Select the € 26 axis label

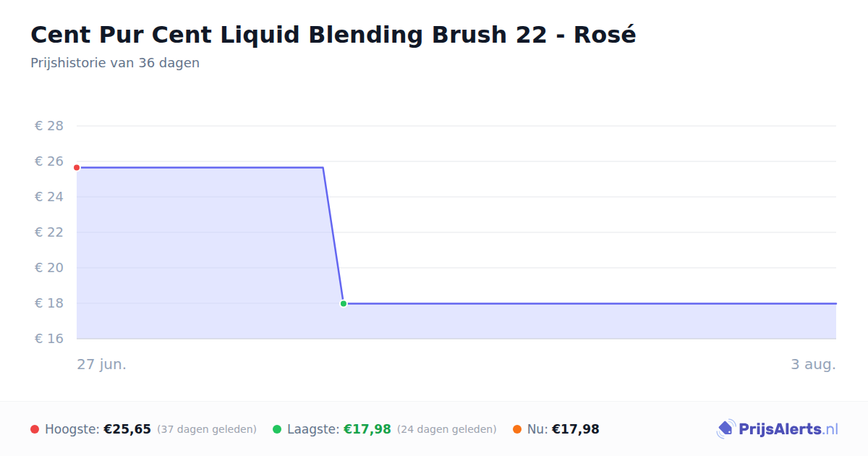pyautogui.click(x=49, y=161)
